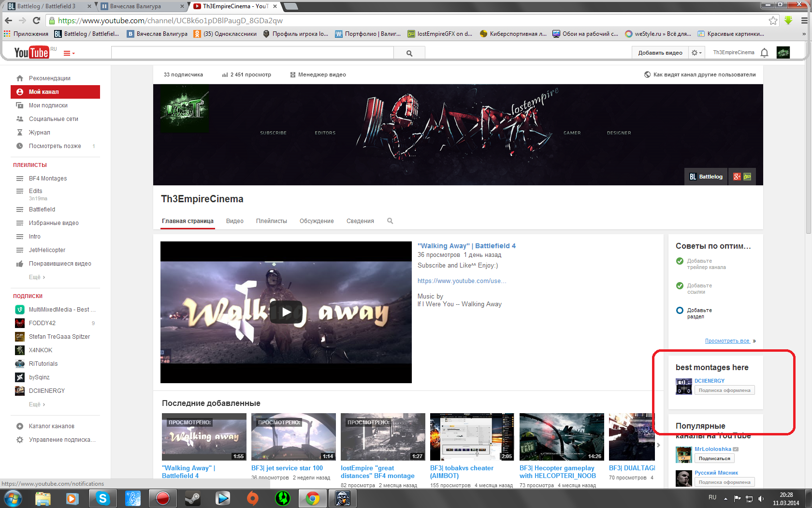
Task: Click the search magnifier button
Action: 409,53
